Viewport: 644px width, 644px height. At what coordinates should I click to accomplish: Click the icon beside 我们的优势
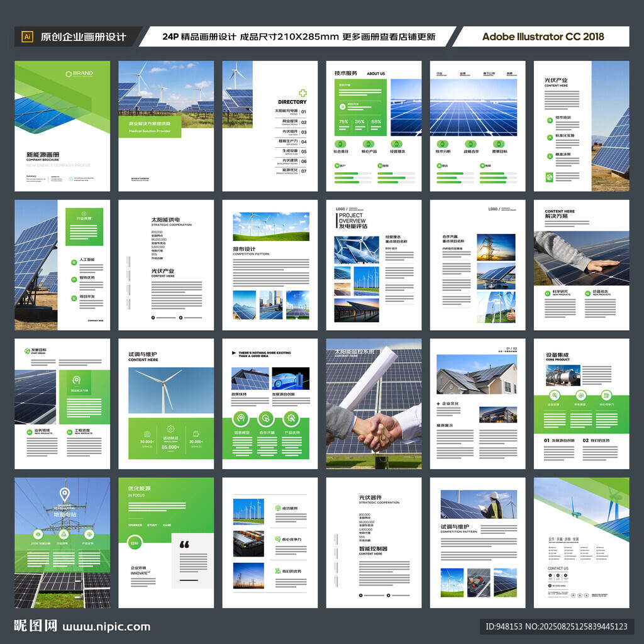point(278,571)
